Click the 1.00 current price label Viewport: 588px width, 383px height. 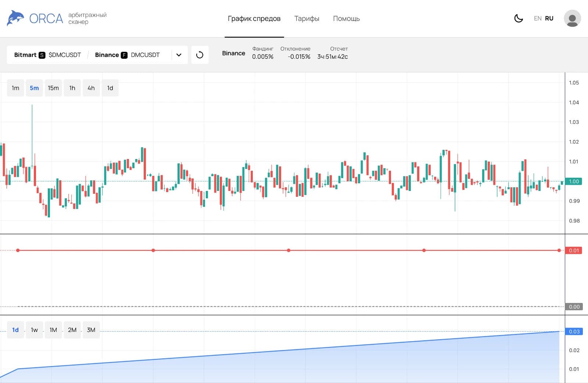(574, 181)
